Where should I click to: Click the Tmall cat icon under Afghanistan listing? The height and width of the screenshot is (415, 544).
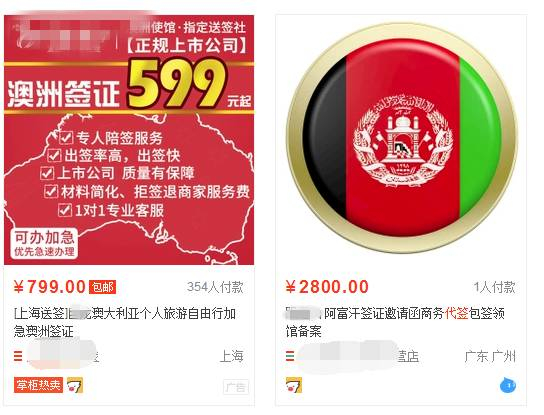pos(294,385)
